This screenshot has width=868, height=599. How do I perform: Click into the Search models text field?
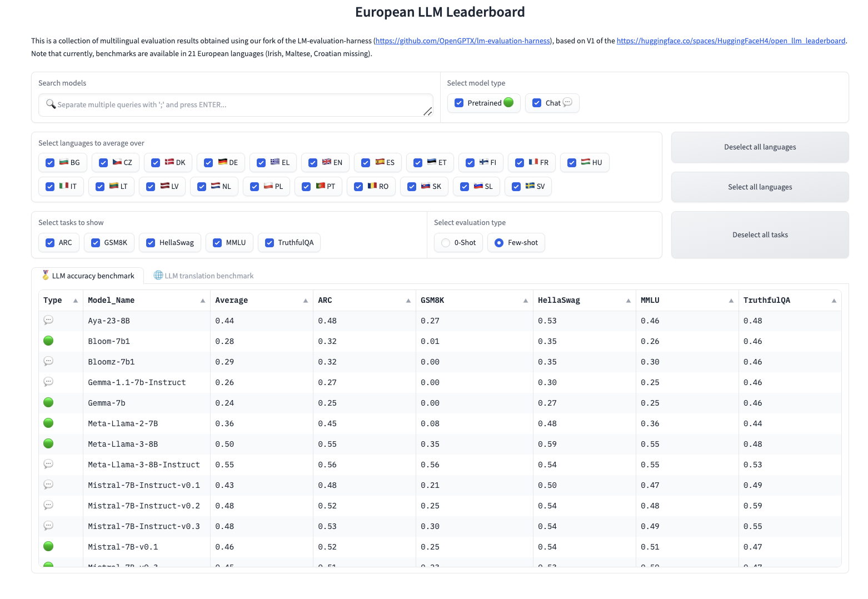click(x=236, y=104)
